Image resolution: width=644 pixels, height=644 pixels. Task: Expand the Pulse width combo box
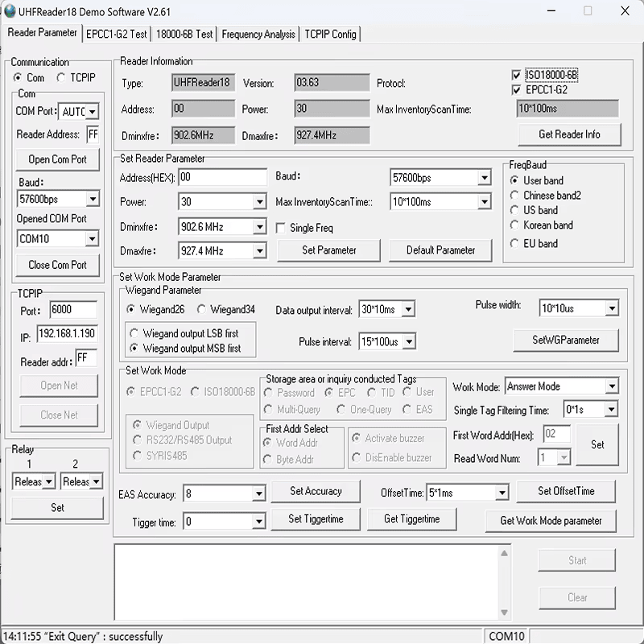[x=612, y=308]
